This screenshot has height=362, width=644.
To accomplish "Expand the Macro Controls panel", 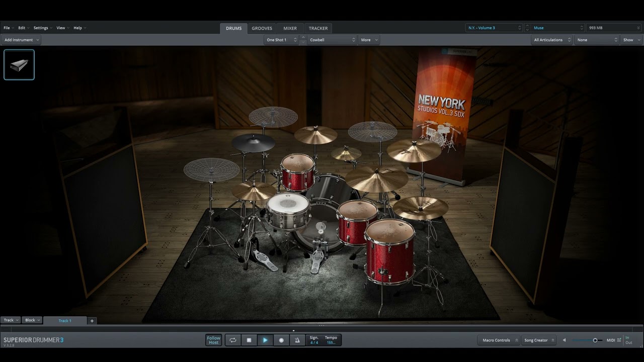I will pos(498,340).
